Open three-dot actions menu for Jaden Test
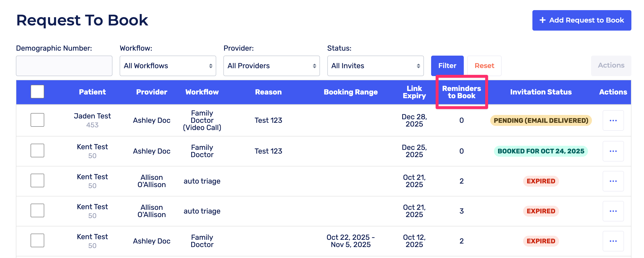The width and height of the screenshot is (644, 258). tap(613, 121)
